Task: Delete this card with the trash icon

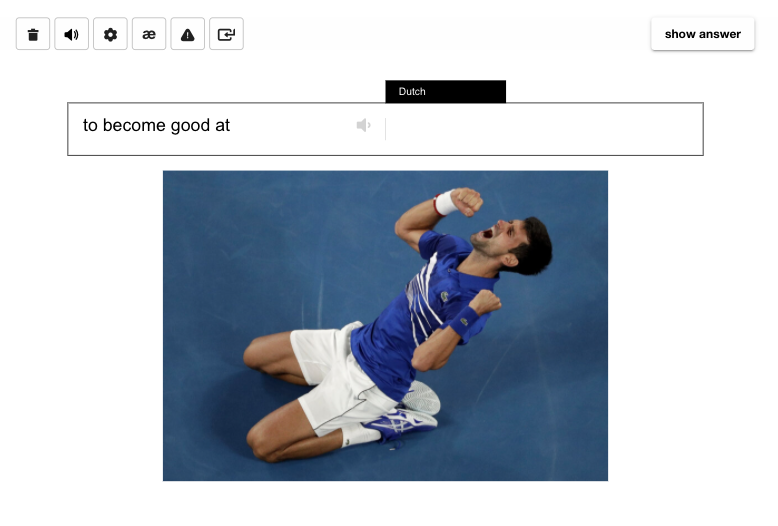Action: [33, 34]
